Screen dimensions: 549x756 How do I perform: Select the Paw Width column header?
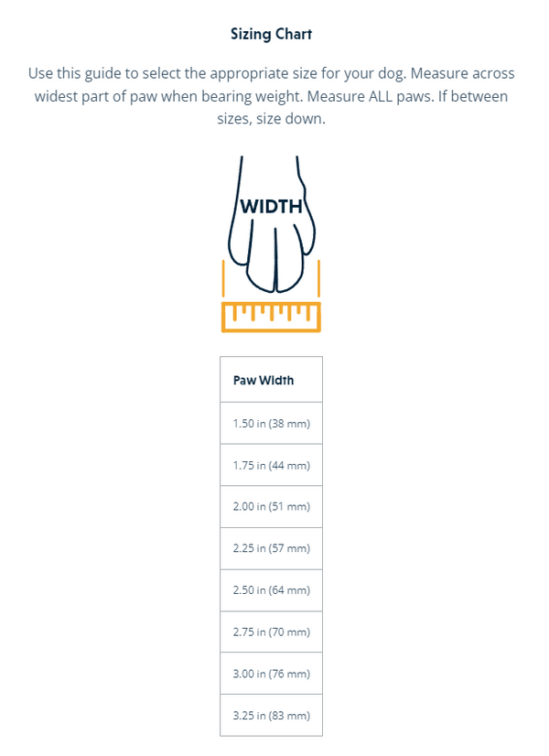coord(264,380)
